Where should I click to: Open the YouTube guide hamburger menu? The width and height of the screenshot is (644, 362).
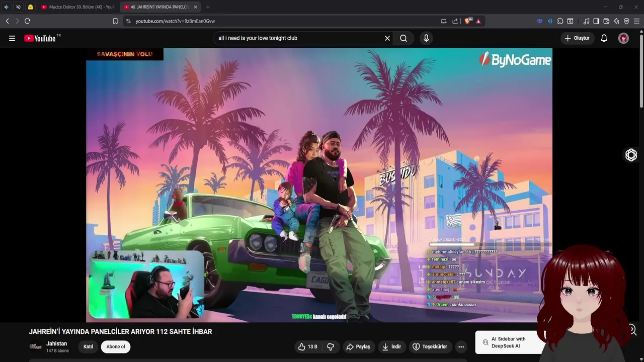(12, 38)
